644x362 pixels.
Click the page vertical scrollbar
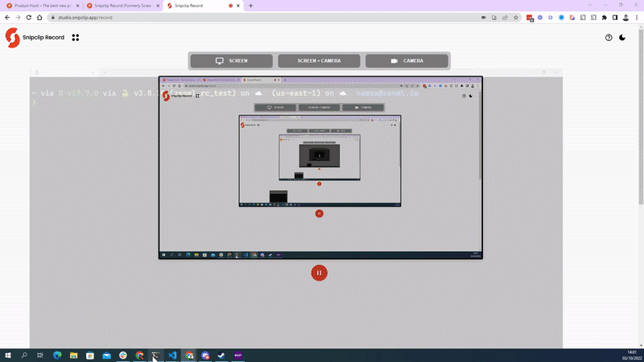coord(641,115)
